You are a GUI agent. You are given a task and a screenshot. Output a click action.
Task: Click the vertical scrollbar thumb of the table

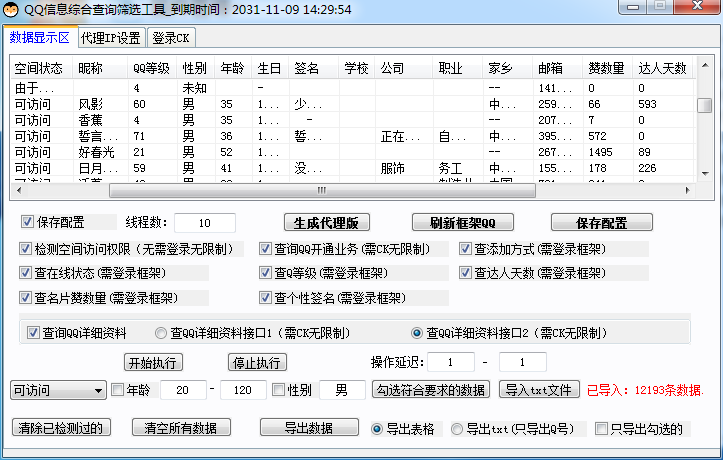pos(705,105)
